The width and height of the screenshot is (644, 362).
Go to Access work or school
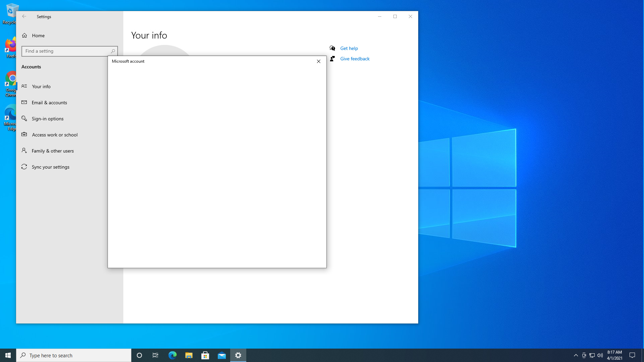pyautogui.click(x=55, y=135)
